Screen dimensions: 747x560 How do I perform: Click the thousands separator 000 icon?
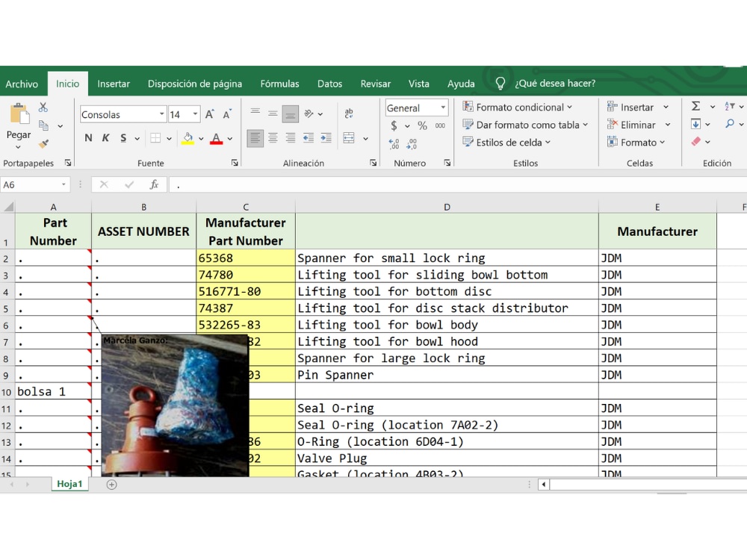click(440, 125)
